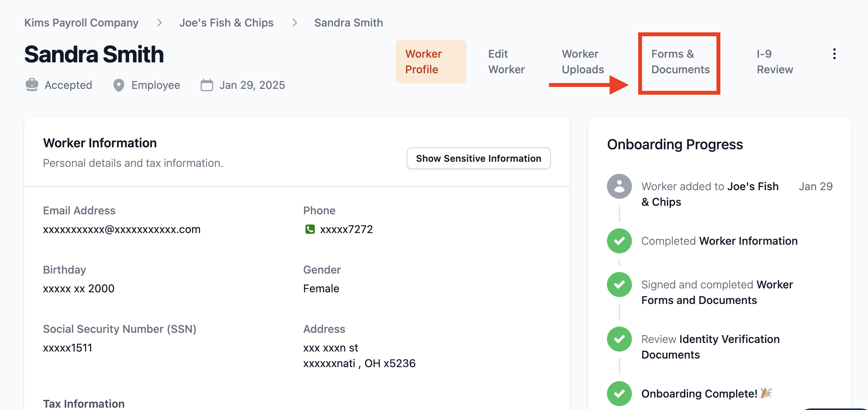Open the Edit Worker tab
This screenshot has height=410, width=868.
pyautogui.click(x=506, y=62)
